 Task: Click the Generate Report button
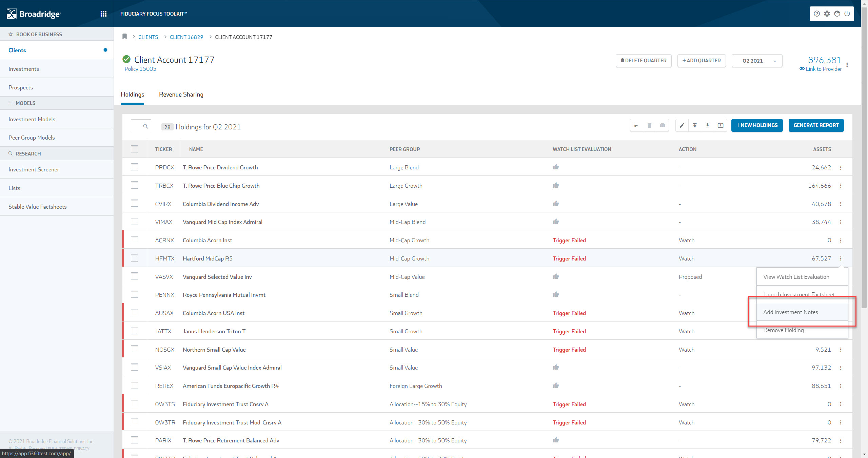coord(816,125)
